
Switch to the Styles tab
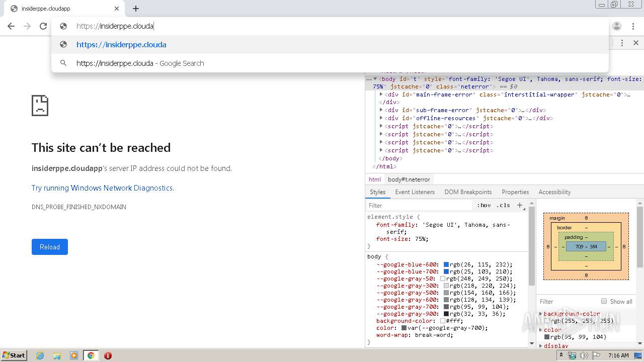377,192
